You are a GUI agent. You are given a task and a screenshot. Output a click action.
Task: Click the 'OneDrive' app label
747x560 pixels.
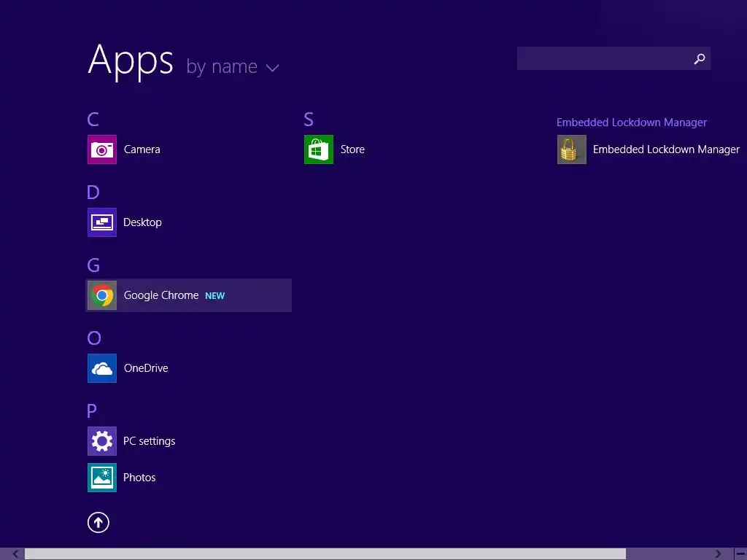pos(146,368)
